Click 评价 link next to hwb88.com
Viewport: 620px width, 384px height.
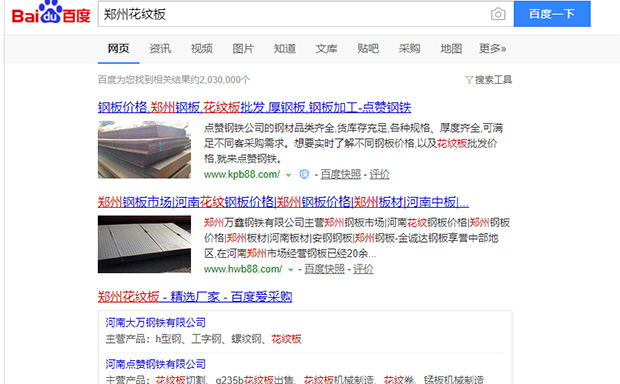(363, 269)
